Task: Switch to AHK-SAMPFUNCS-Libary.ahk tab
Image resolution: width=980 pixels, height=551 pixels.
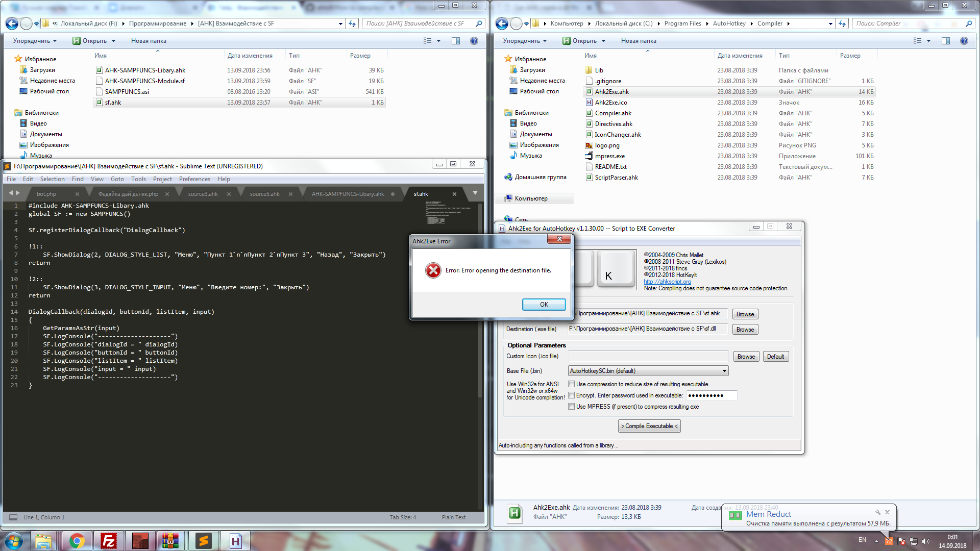Action: pyautogui.click(x=348, y=194)
